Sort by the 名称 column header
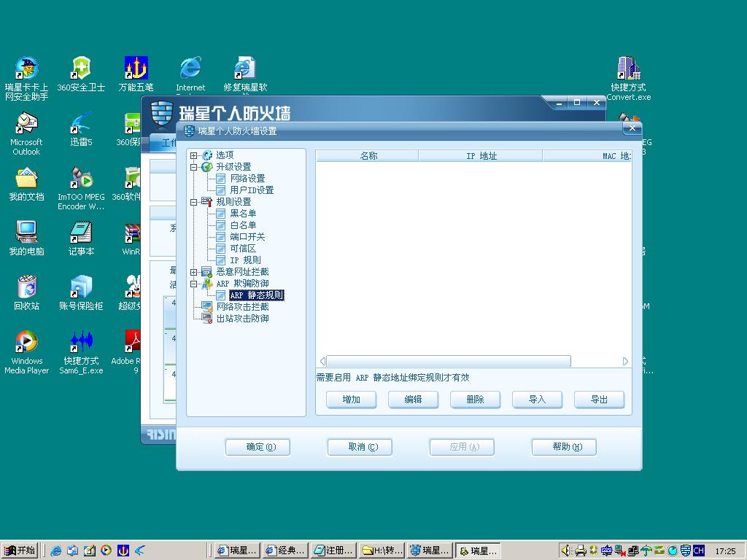Image resolution: width=747 pixels, height=560 pixels. (x=368, y=156)
